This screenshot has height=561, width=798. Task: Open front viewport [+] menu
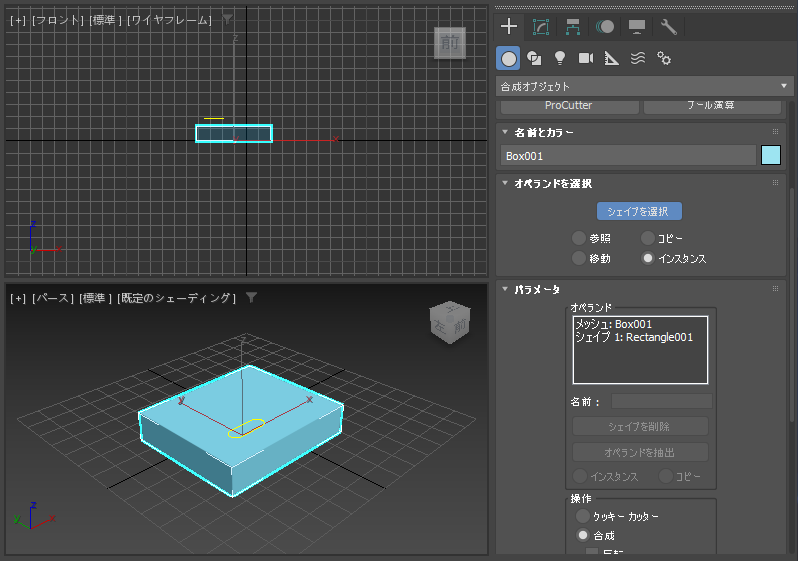(x=18, y=20)
